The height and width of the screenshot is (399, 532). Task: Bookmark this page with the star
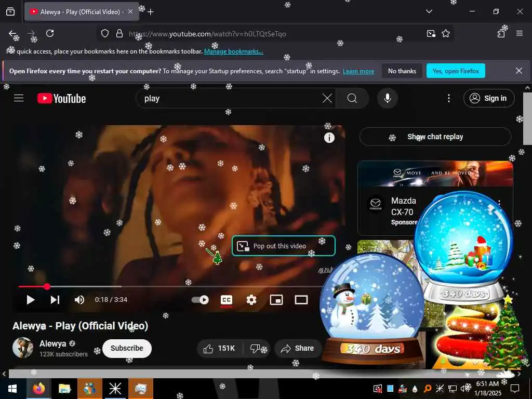[x=446, y=34]
